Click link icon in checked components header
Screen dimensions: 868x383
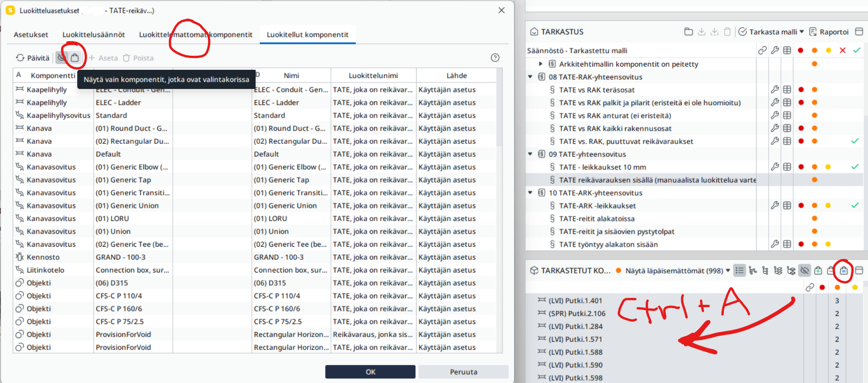coord(809,287)
